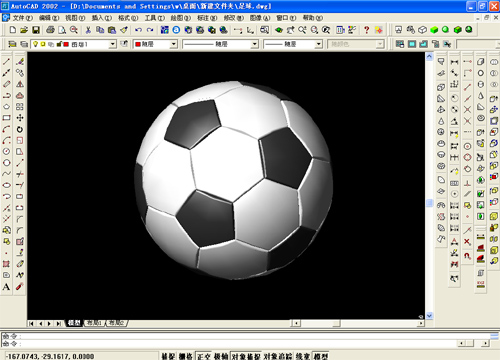The width and height of the screenshot is (500, 360).
Task: Click the New drawing icon
Action: pos(13,30)
